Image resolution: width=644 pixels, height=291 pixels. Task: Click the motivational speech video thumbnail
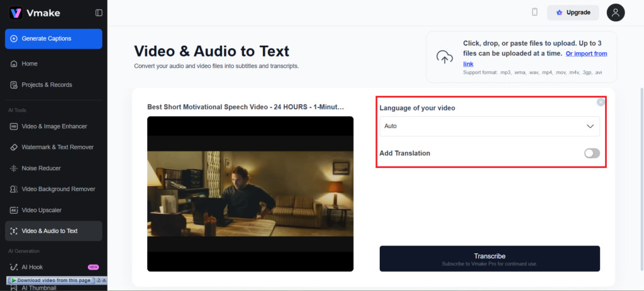pyautogui.click(x=250, y=194)
